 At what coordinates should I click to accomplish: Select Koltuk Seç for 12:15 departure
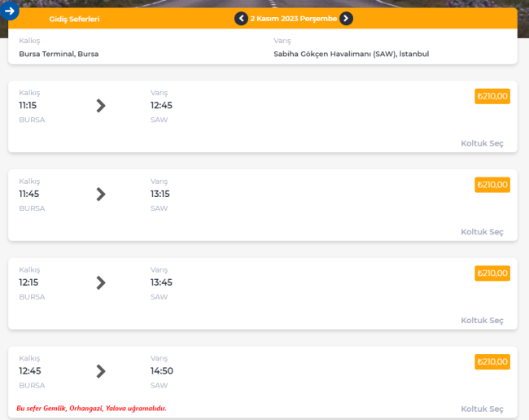(482, 320)
